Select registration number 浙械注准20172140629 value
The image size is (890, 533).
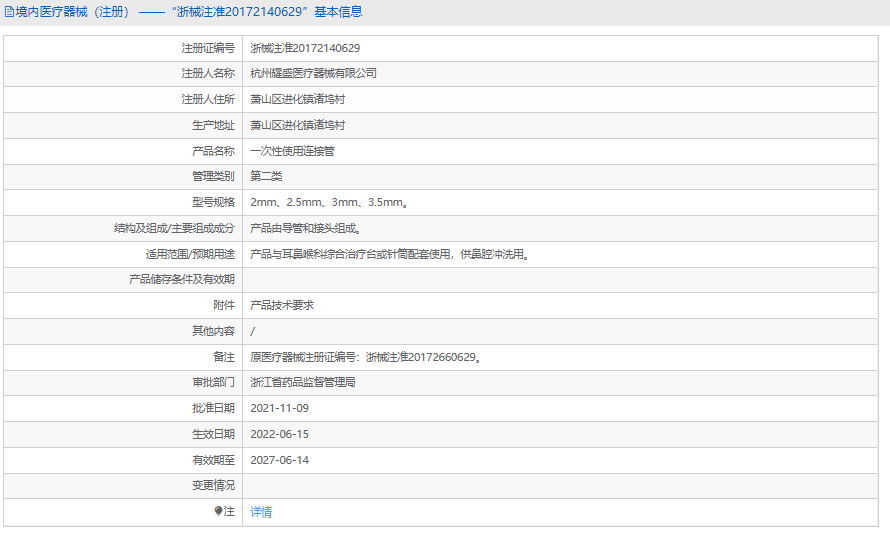point(305,48)
